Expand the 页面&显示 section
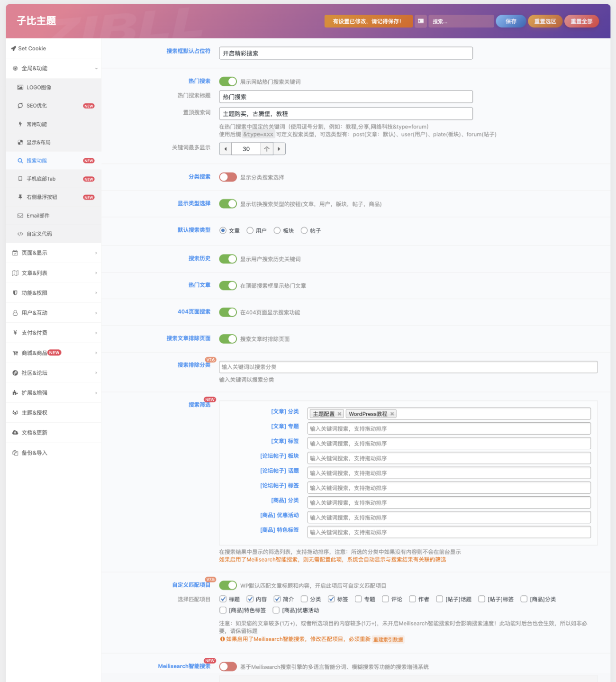 tap(52, 253)
